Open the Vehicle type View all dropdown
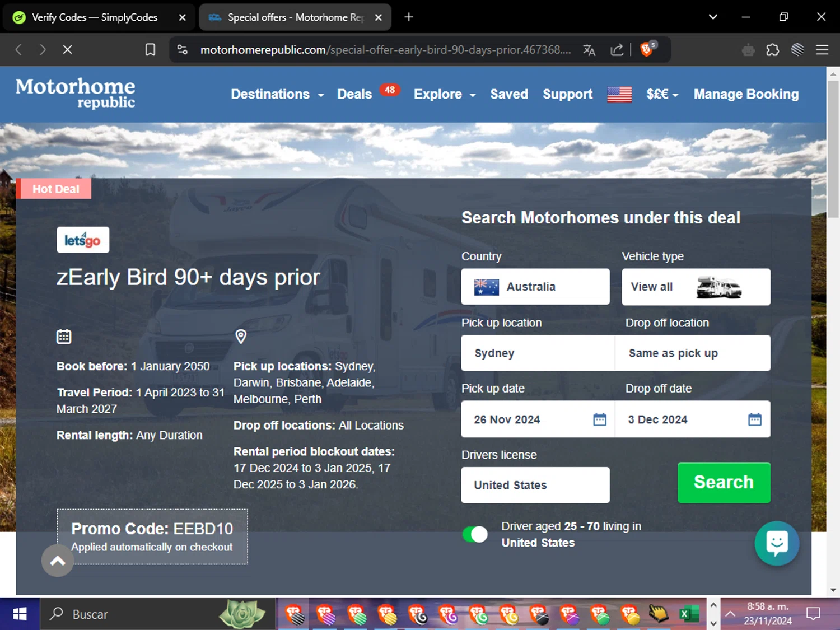The height and width of the screenshot is (630, 840). point(696,287)
